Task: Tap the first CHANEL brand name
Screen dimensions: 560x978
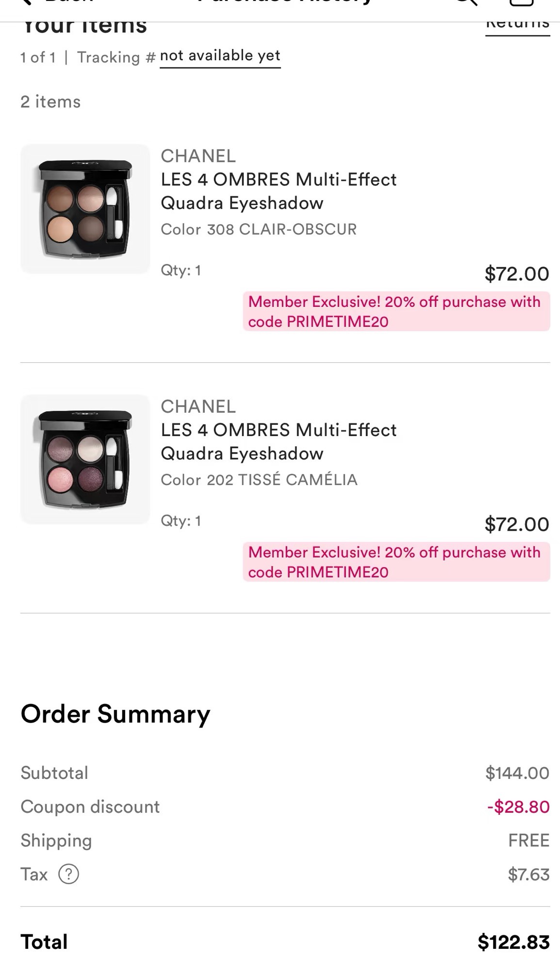Action: coord(198,156)
